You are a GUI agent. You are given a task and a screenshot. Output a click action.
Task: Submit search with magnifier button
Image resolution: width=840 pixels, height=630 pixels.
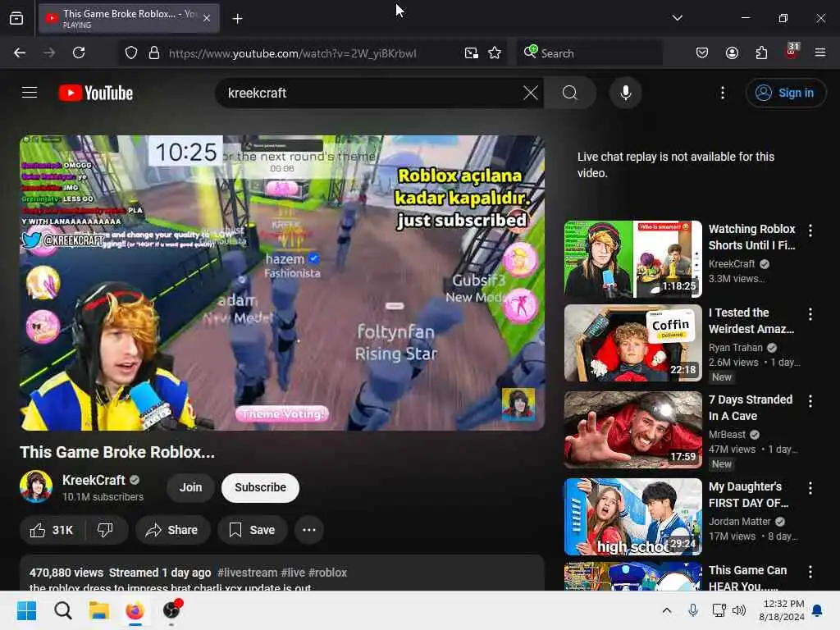click(570, 93)
